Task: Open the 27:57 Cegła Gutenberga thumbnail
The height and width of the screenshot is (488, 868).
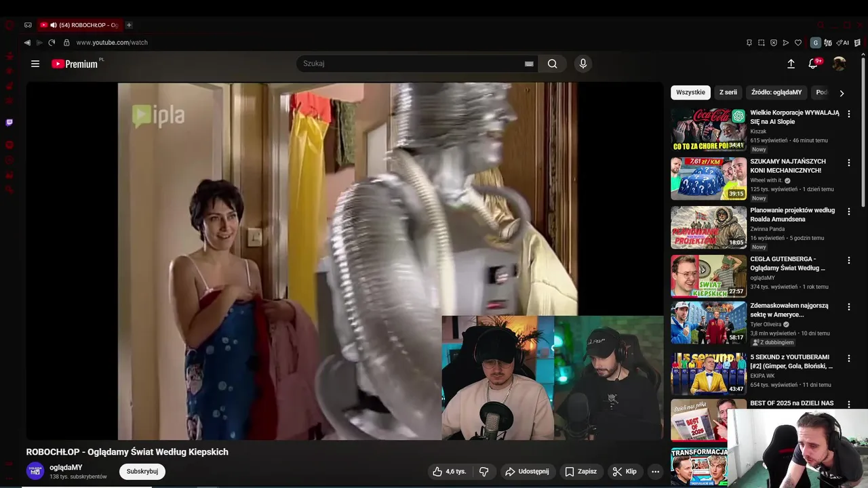Action: pos(709,276)
